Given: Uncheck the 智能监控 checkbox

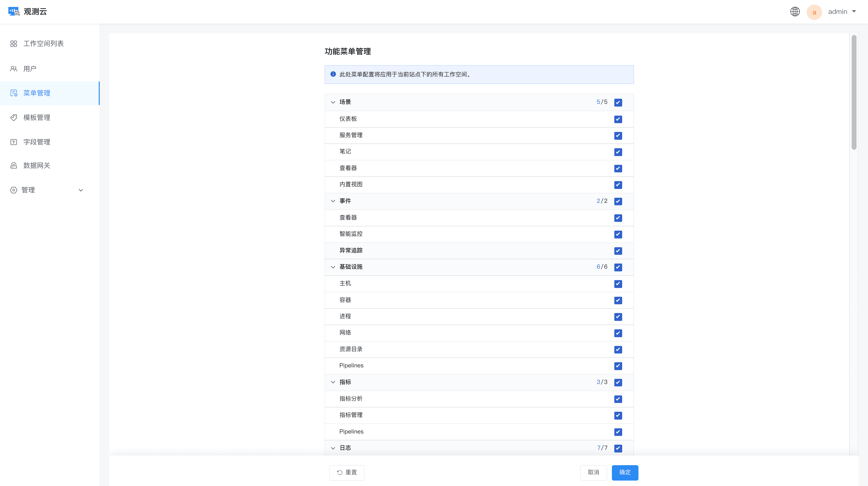Looking at the screenshot, I should (x=618, y=235).
